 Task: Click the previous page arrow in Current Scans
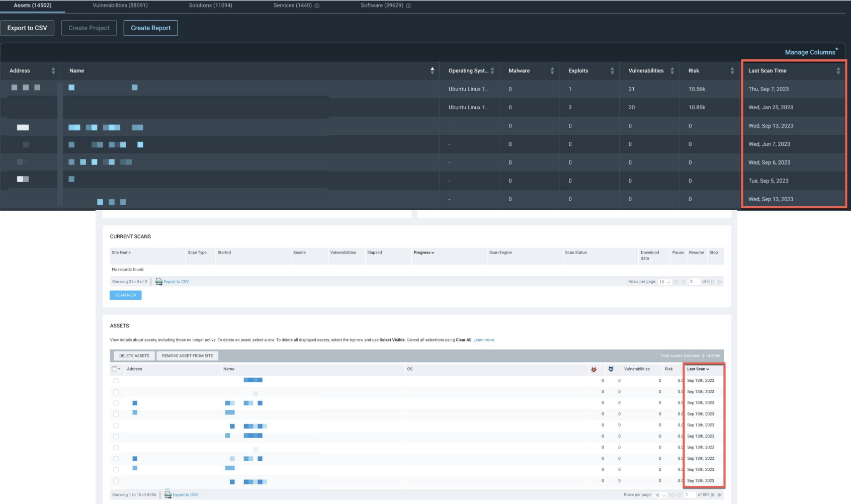pyautogui.click(x=683, y=282)
